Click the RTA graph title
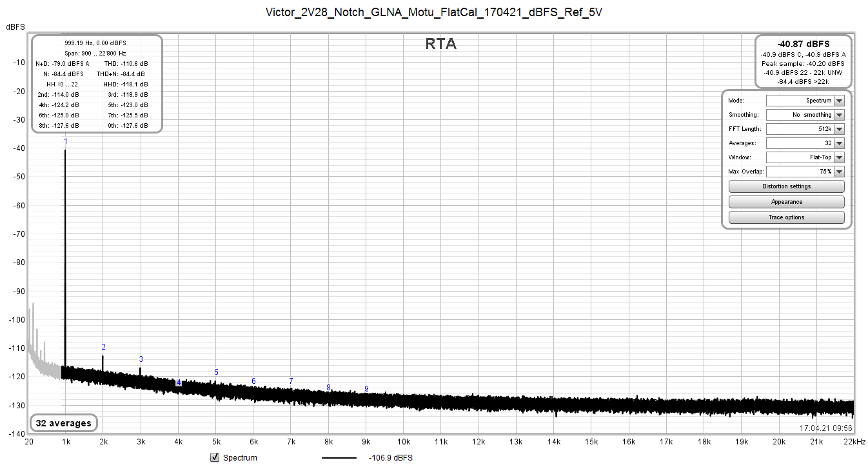Image resolution: width=868 pixels, height=467 pixels. point(441,44)
